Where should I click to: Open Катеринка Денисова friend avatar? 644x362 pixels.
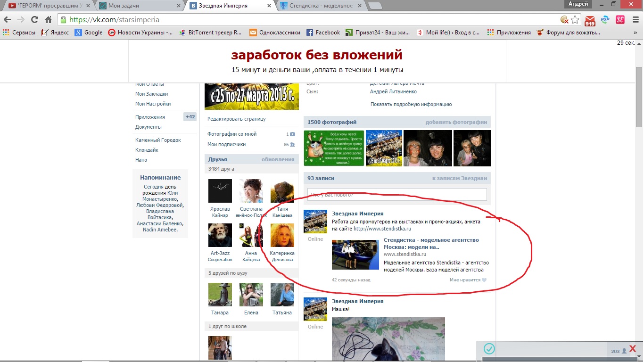tap(282, 235)
